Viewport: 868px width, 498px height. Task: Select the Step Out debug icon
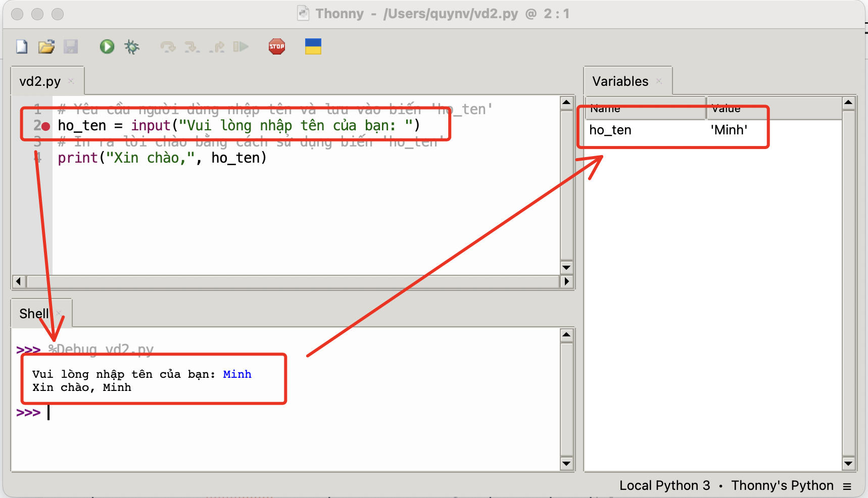[216, 46]
